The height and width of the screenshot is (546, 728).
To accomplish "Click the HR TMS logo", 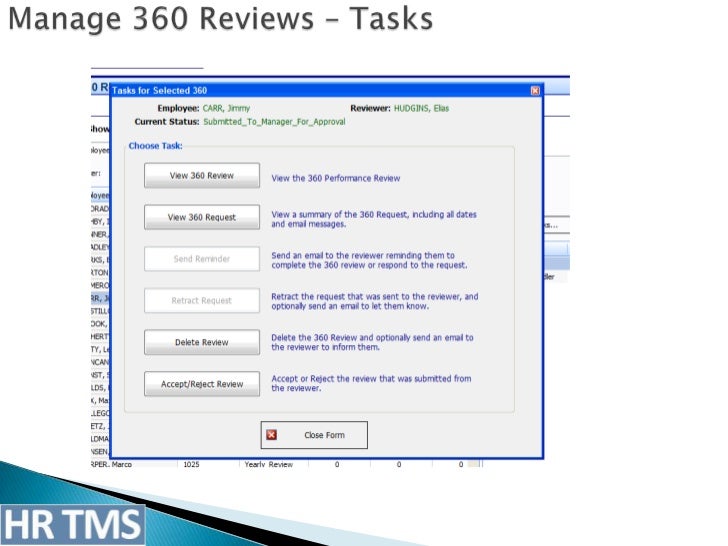I will pos(72,525).
